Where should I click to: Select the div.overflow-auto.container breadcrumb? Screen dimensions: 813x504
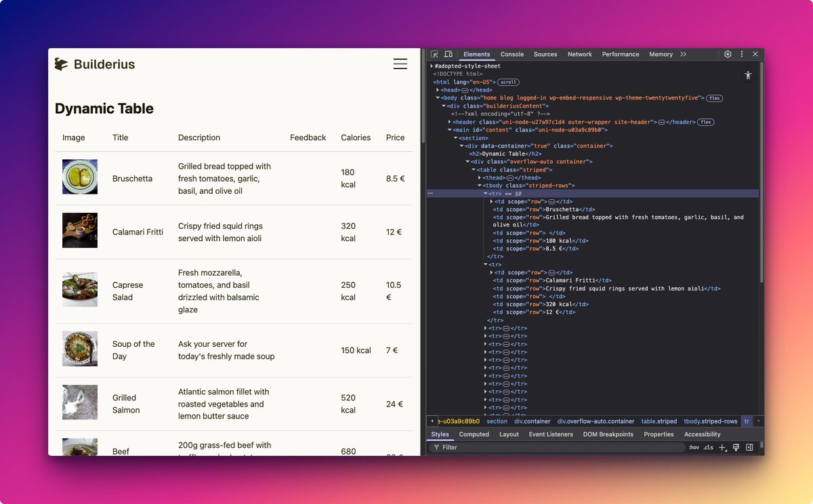pyautogui.click(x=596, y=421)
